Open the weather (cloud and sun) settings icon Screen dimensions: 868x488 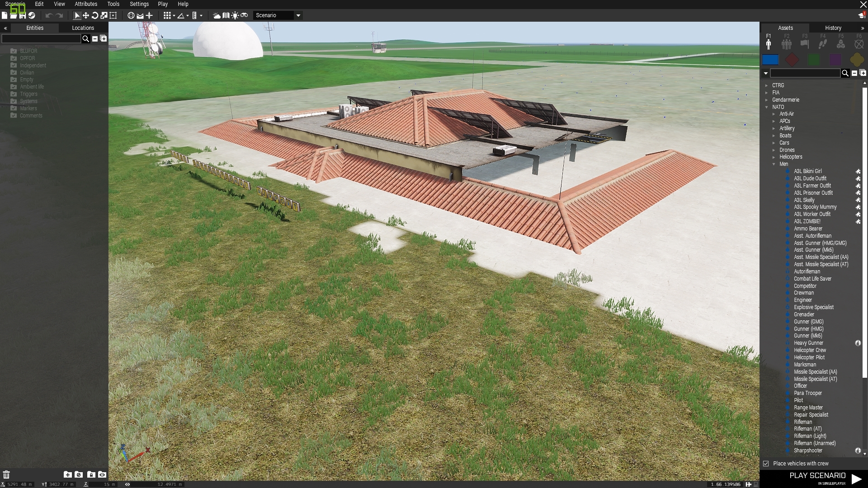tap(217, 15)
